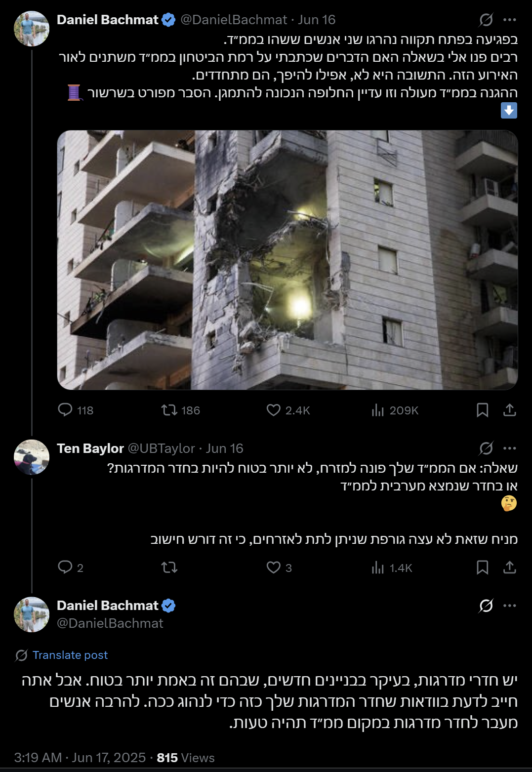Open Ten Baylor's profile avatar
This screenshot has width=532, height=772.
[32, 457]
